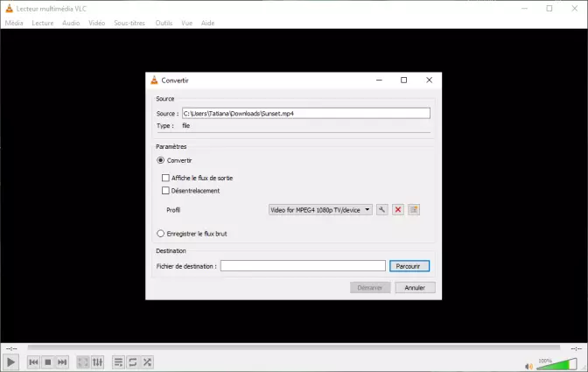The image size is (588, 372).
Task: Open extended settings equalizer icon
Action: click(x=97, y=362)
